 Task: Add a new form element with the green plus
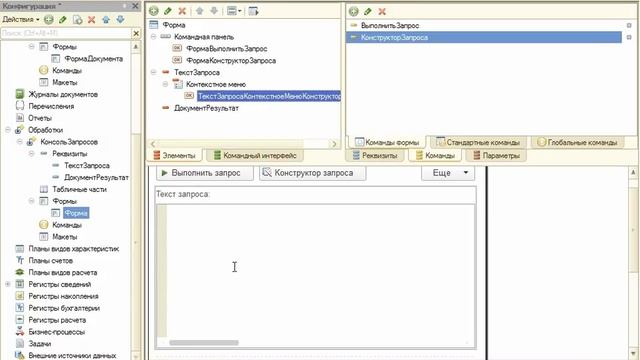click(154, 11)
